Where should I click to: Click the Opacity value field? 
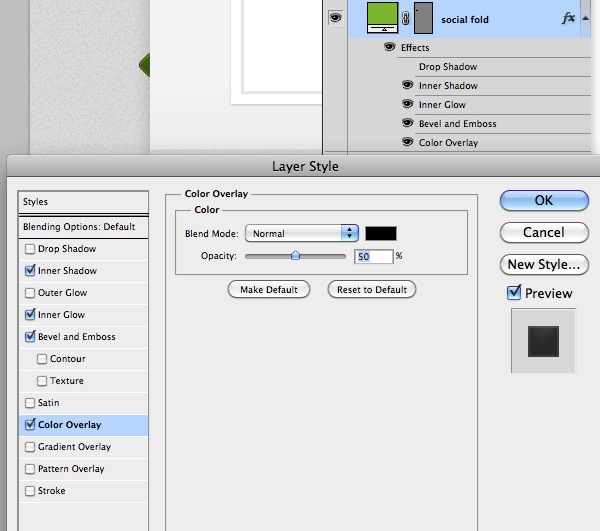click(373, 256)
